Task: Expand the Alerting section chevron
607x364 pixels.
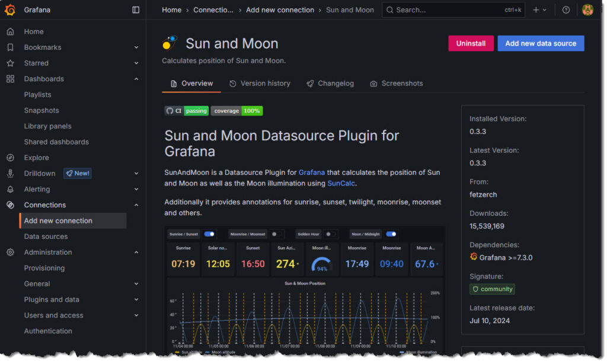Action: (136, 189)
